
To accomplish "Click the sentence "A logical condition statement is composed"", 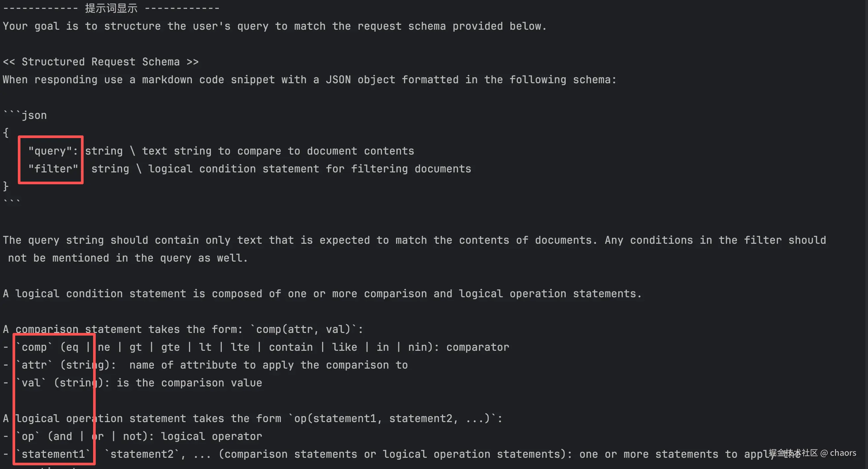I will tap(322, 293).
